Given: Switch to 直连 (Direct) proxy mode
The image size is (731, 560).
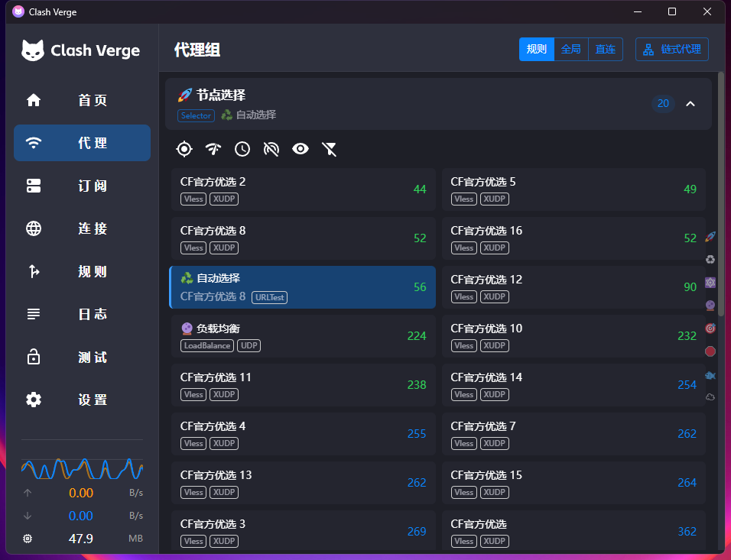Looking at the screenshot, I should coord(606,50).
